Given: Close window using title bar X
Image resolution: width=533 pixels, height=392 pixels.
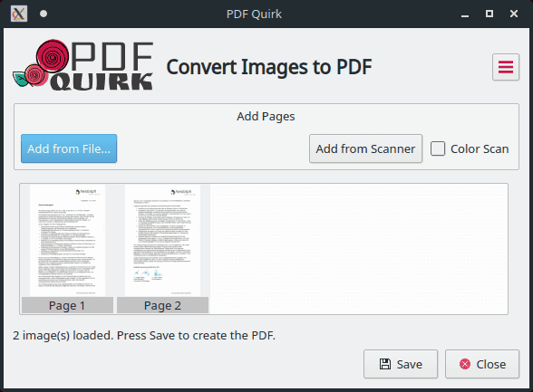Looking at the screenshot, I should coord(514,14).
